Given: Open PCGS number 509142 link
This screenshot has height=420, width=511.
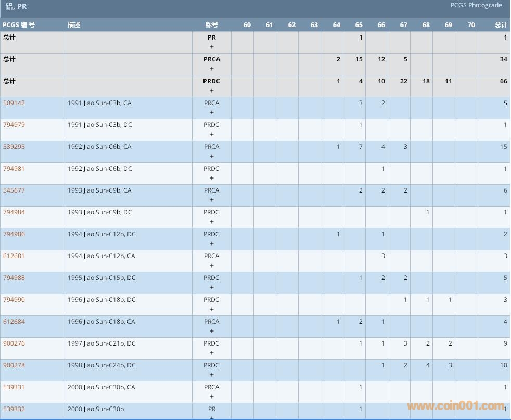Looking at the screenshot, I should point(14,103).
